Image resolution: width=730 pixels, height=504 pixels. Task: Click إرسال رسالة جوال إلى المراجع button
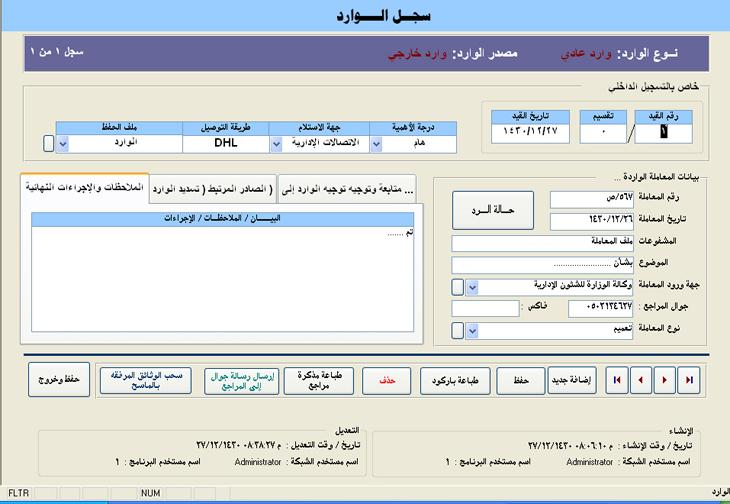tap(242, 381)
